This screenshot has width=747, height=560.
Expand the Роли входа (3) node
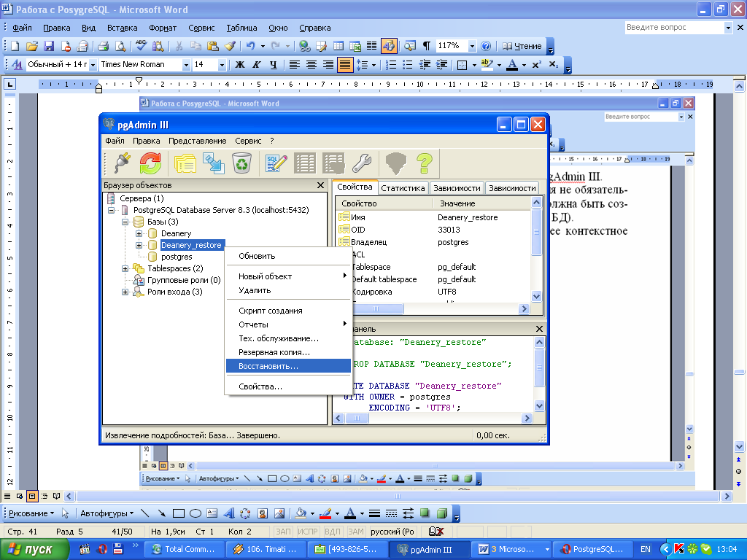click(x=125, y=292)
